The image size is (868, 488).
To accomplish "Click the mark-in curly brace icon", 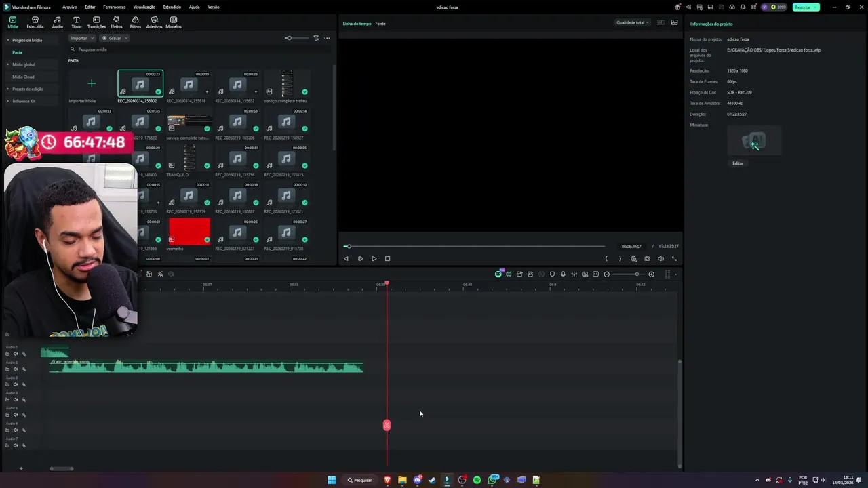I will pos(606,258).
